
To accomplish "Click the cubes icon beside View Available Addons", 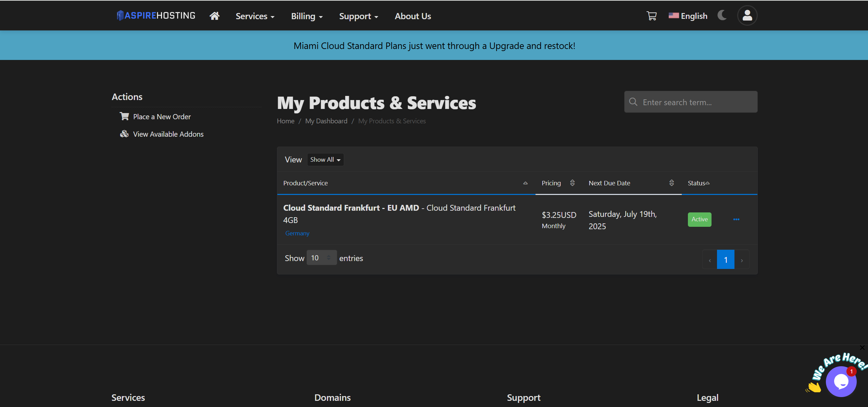I will tap(124, 134).
